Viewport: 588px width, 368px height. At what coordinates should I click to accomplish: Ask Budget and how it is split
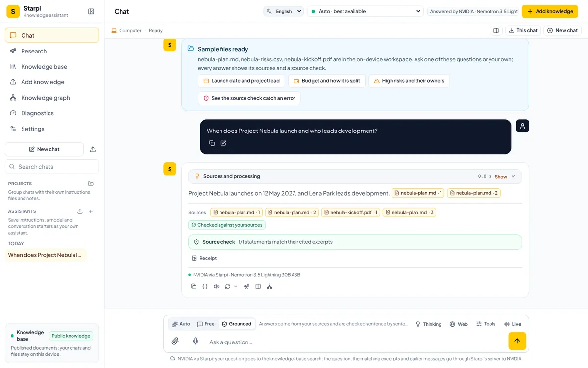pyautogui.click(x=326, y=81)
